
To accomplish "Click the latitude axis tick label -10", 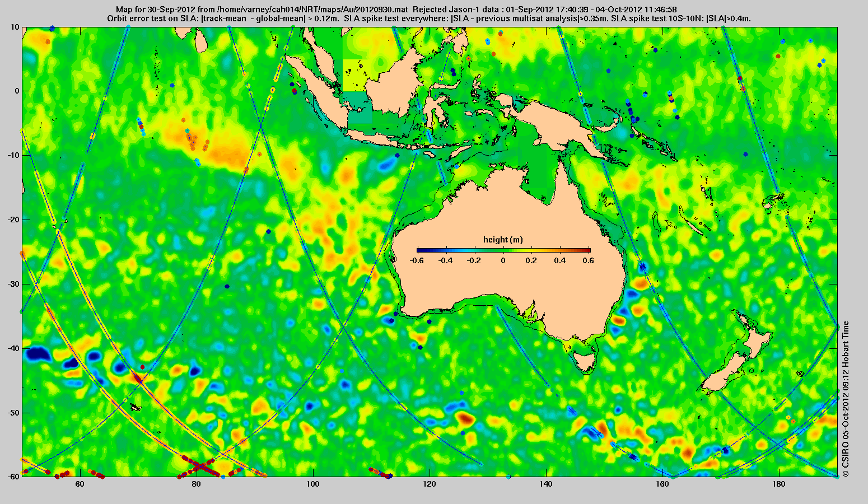I will (13, 155).
